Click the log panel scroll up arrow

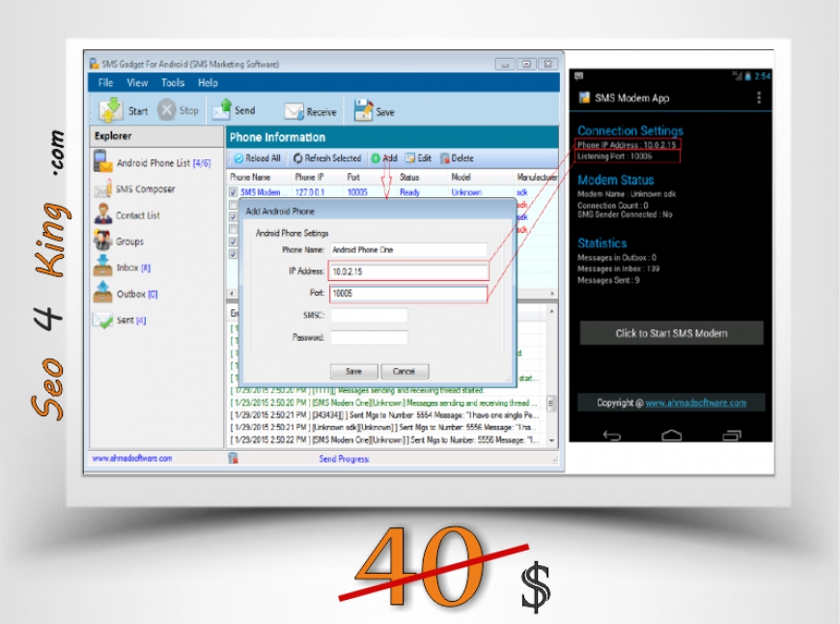pos(551,311)
